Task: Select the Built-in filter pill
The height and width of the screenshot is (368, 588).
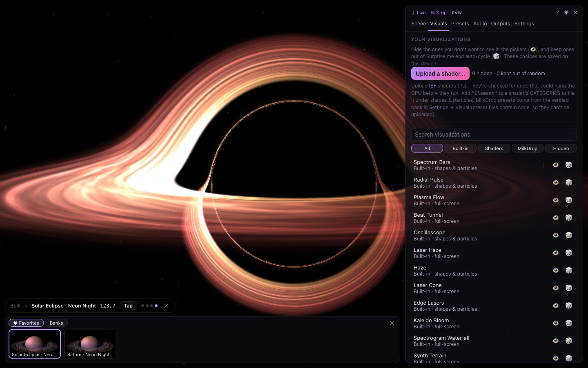Action: (x=461, y=148)
